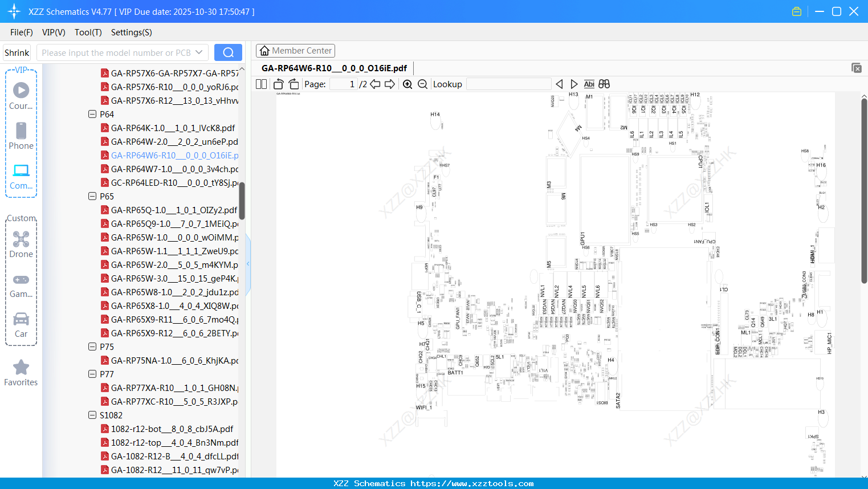
Task: Open the Tool(T) menu
Action: coord(88,32)
